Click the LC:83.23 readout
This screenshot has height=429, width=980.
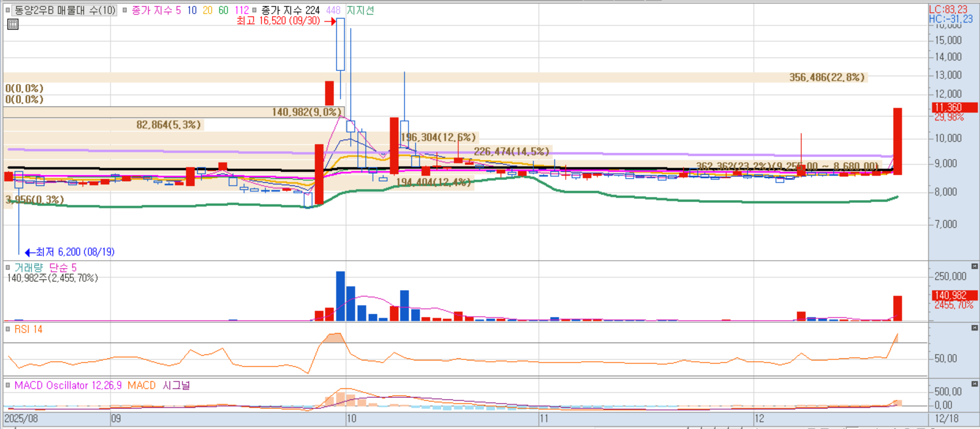tap(948, 9)
